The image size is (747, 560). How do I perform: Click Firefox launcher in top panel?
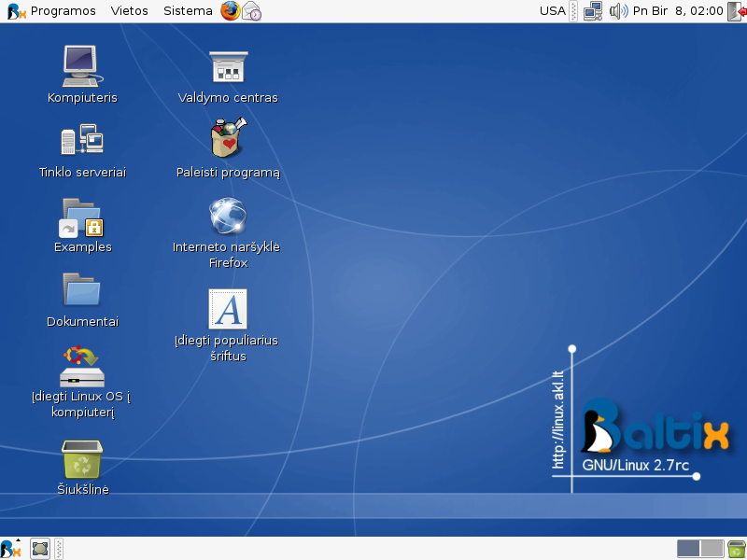click(x=231, y=11)
